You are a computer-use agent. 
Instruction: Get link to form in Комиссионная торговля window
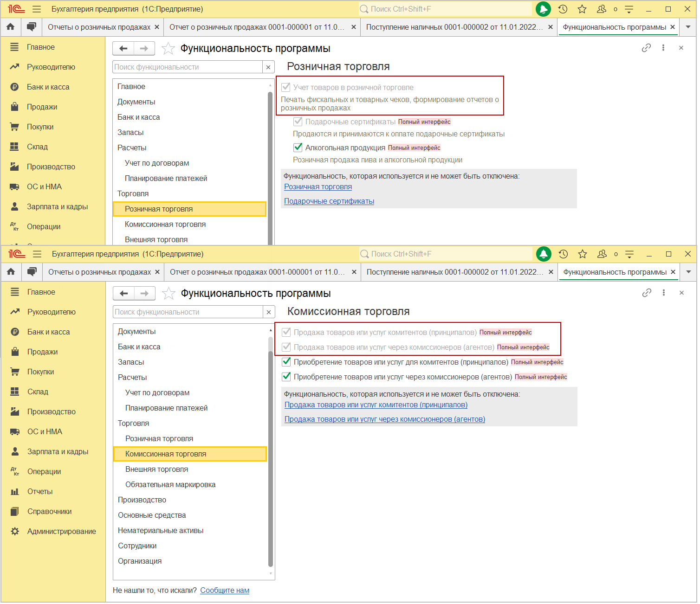pyautogui.click(x=647, y=293)
